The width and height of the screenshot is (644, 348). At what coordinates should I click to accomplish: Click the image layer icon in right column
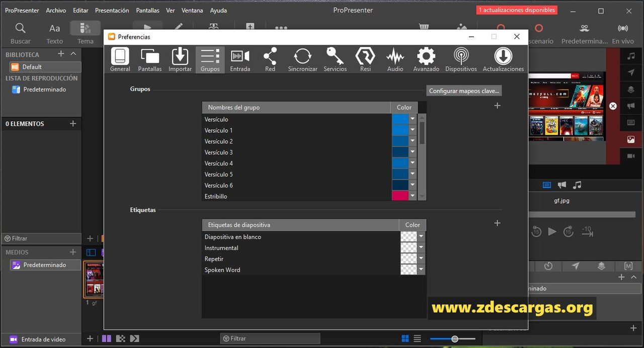tap(631, 140)
